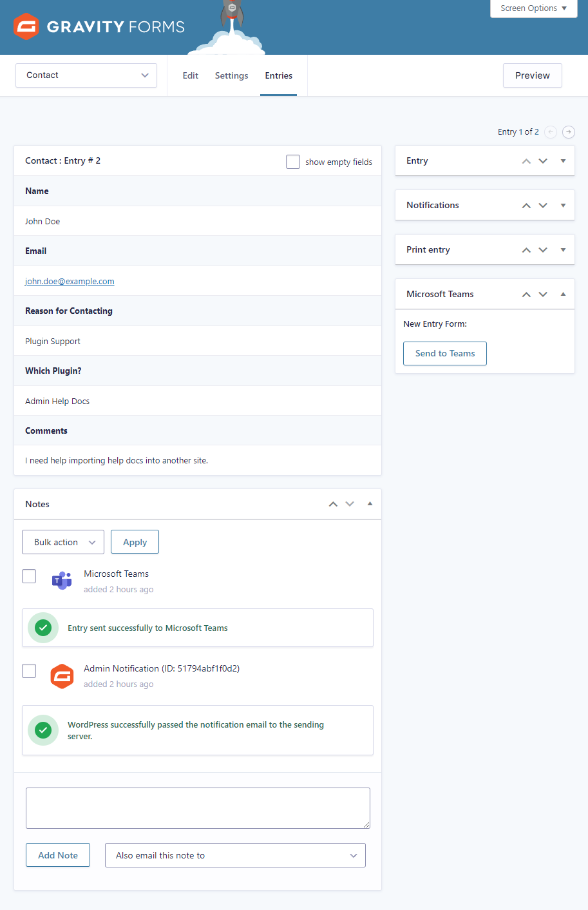The width and height of the screenshot is (588, 910).
Task: Click the previous entry arrow
Action: (x=550, y=131)
